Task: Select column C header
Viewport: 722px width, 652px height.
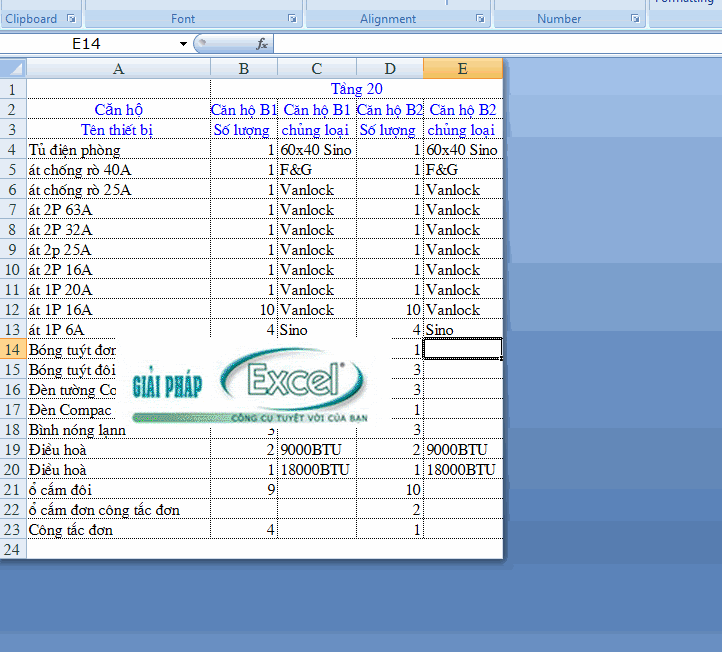Action: pyautogui.click(x=316, y=68)
